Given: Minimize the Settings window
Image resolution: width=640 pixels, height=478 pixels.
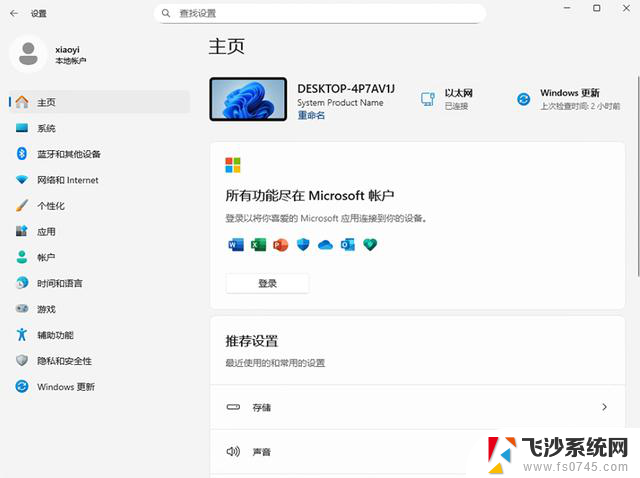Looking at the screenshot, I should (x=567, y=8).
